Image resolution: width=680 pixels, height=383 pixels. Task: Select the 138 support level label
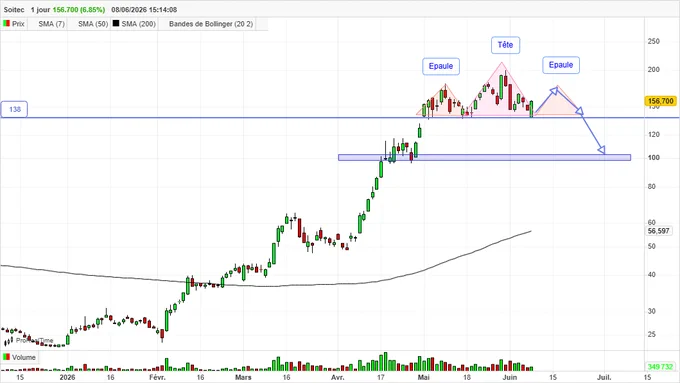15,109
